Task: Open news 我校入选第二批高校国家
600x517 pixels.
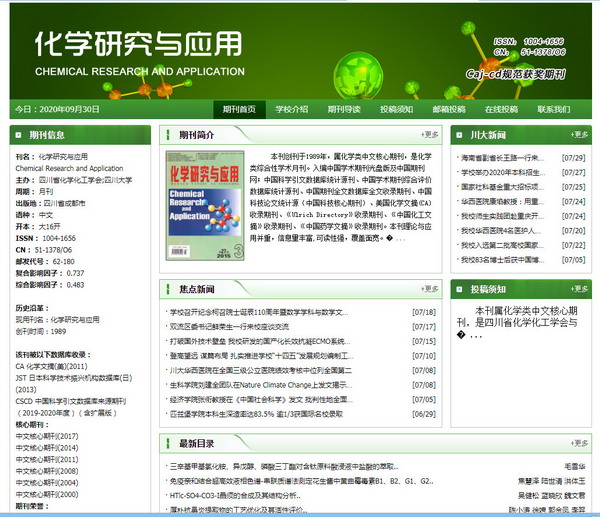Action: (x=502, y=245)
